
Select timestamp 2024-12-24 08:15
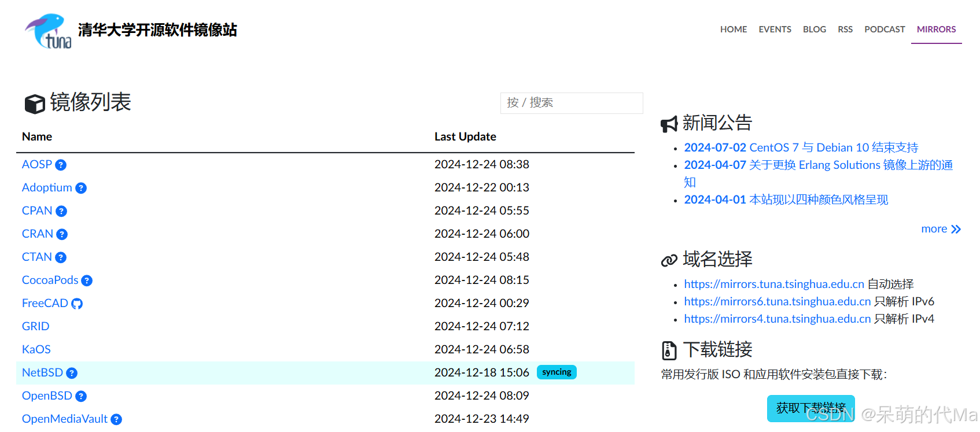pyautogui.click(x=482, y=280)
